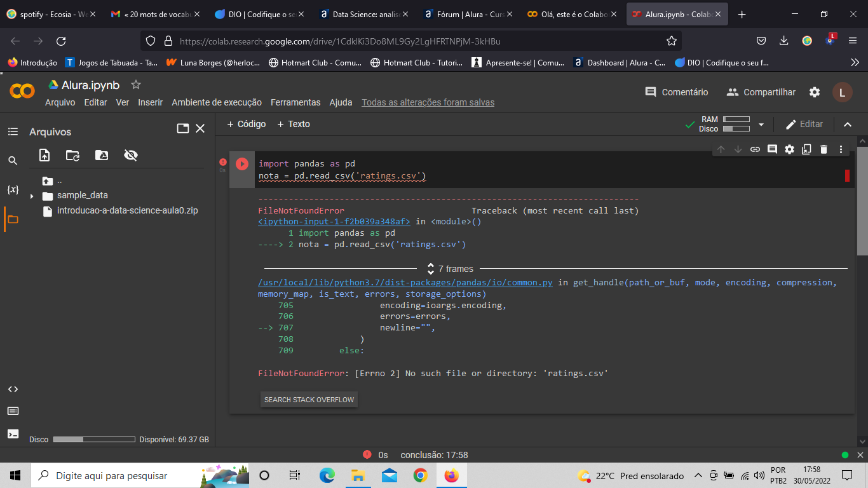Add a new text cell
This screenshot has height=488, width=868.
[x=294, y=124]
